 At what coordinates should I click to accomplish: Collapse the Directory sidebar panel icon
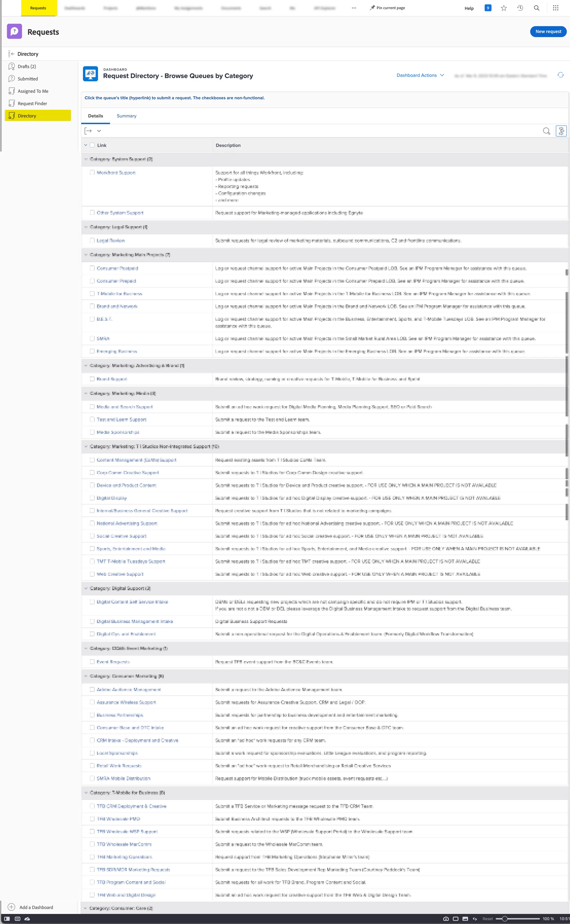11,54
